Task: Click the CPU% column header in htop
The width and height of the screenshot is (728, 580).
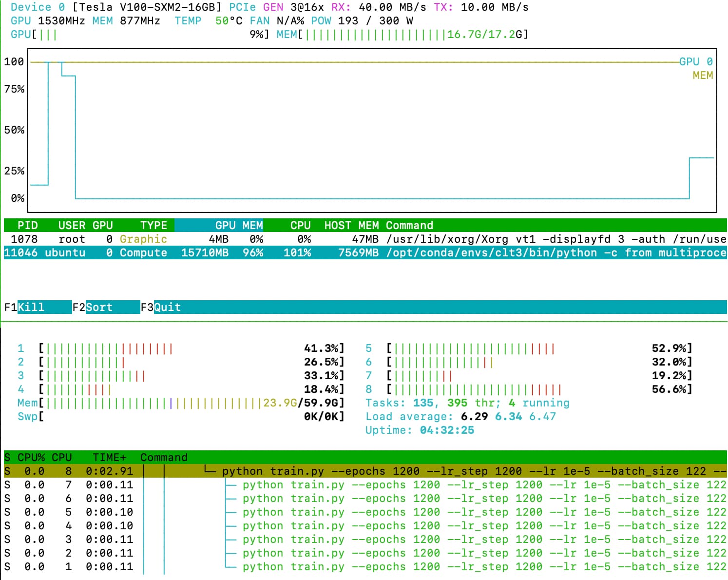Action: [31, 457]
